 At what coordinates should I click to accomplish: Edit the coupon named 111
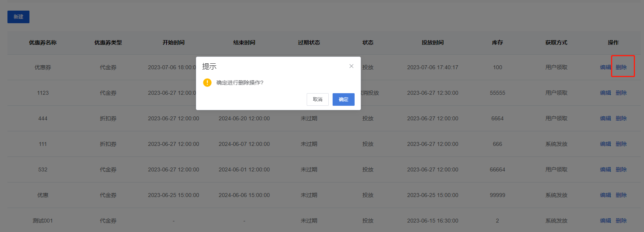coord(606,144)
